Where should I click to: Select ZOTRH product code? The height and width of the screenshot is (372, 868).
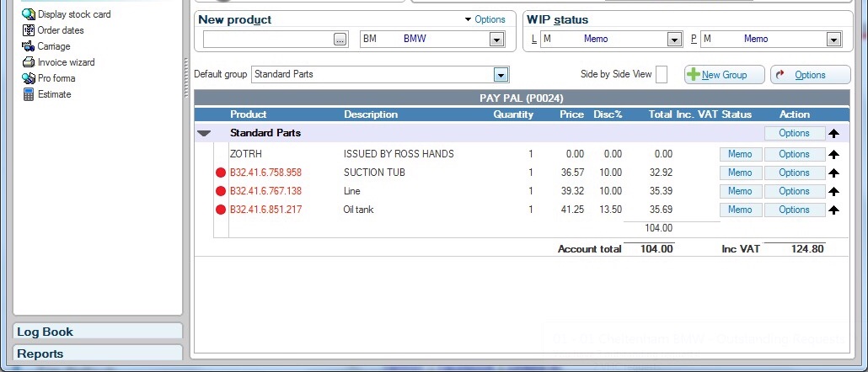(x=246, y=154)
